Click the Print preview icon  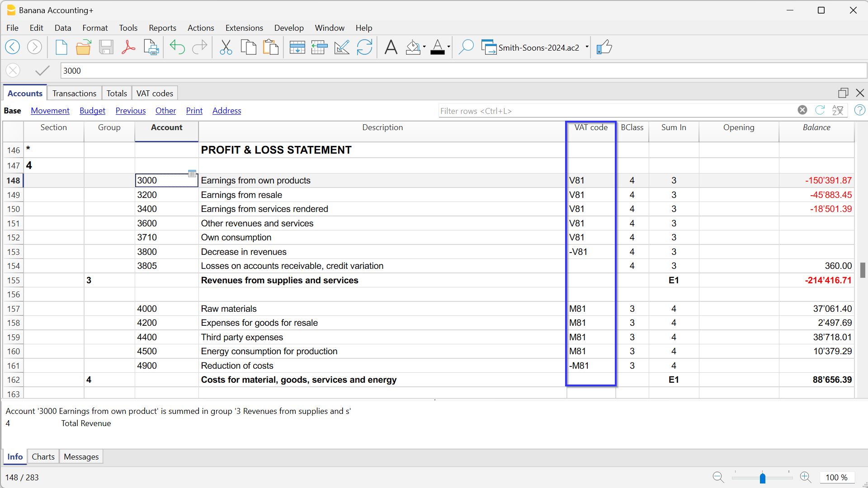coord(151,47)
